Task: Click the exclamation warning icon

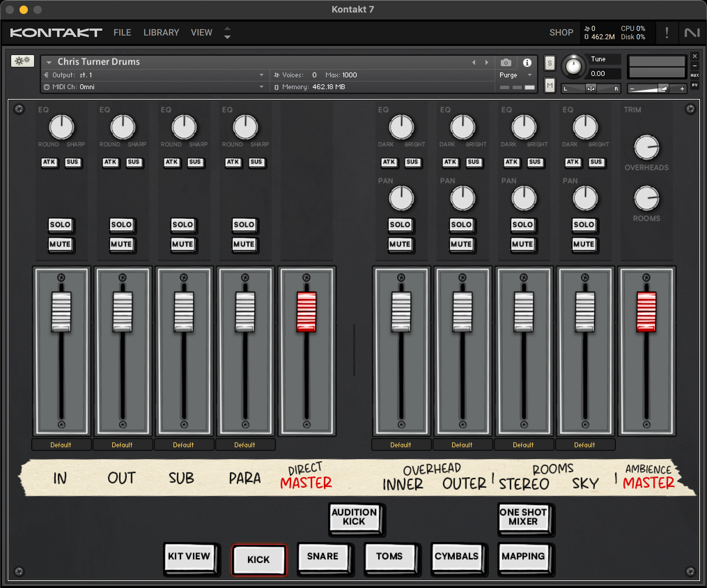Action: pyautogui.click(x=666, y=33)
